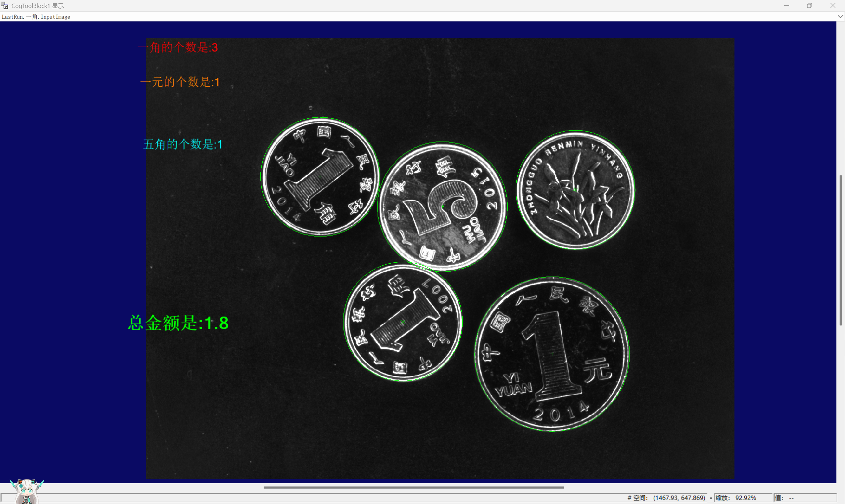This screenshot has width=845, height=504.
Task: Click the orange 一元的个数是:1 label
Action: [x=180, y=82]
